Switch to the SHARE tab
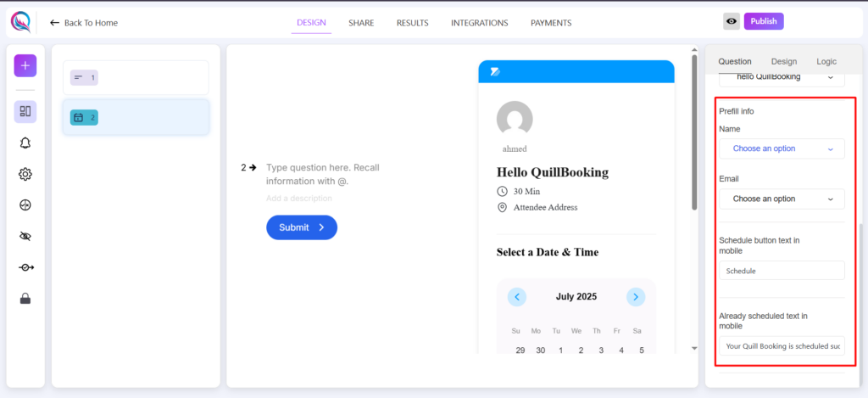Viewport: 868px width, 398px height. 361,23
